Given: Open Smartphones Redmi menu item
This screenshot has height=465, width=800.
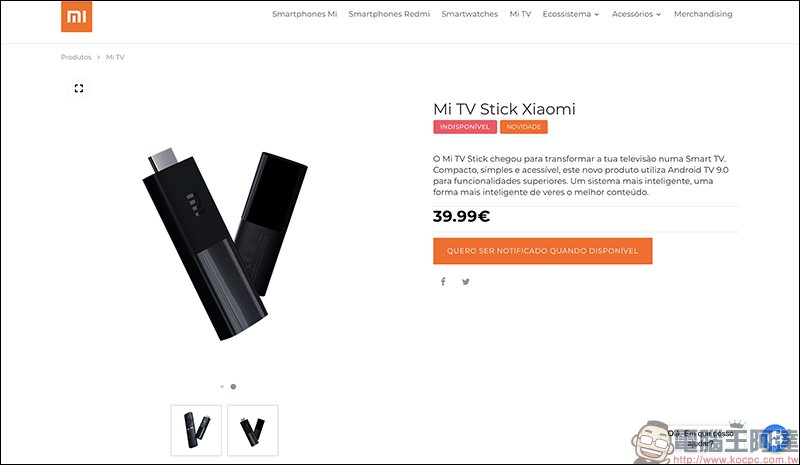Looking at the screenshot, I should click(389, 14).
